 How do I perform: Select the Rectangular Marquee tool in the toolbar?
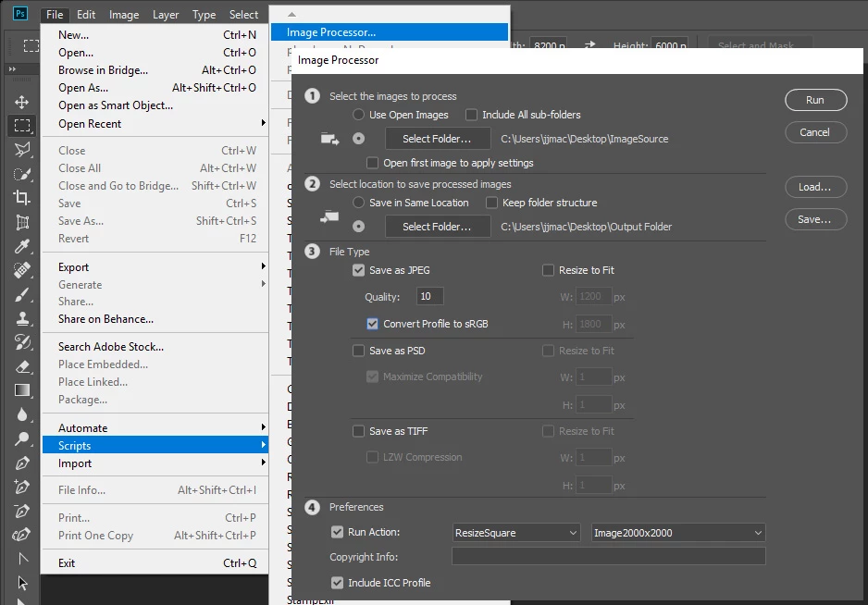tap(21, 126)
